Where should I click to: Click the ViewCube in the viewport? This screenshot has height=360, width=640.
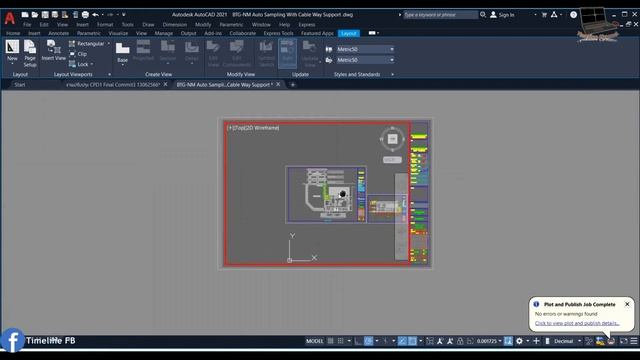tap(392, 139)
